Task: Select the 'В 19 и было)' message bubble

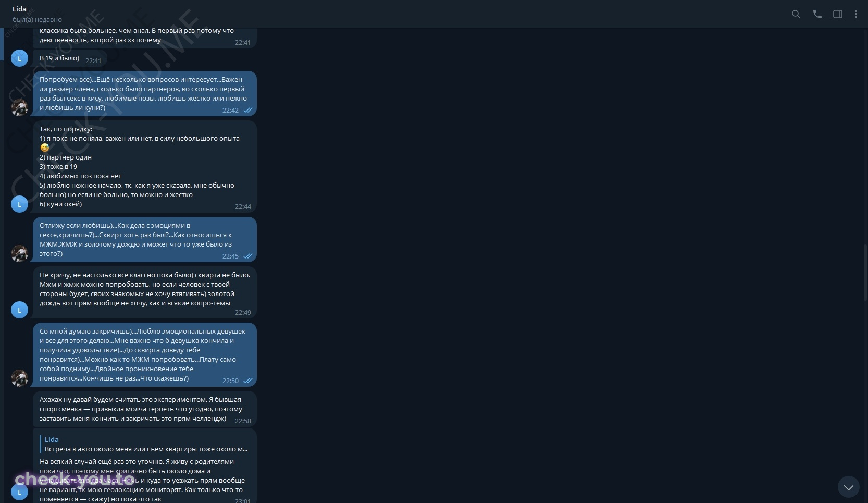Action: [71, 58]
